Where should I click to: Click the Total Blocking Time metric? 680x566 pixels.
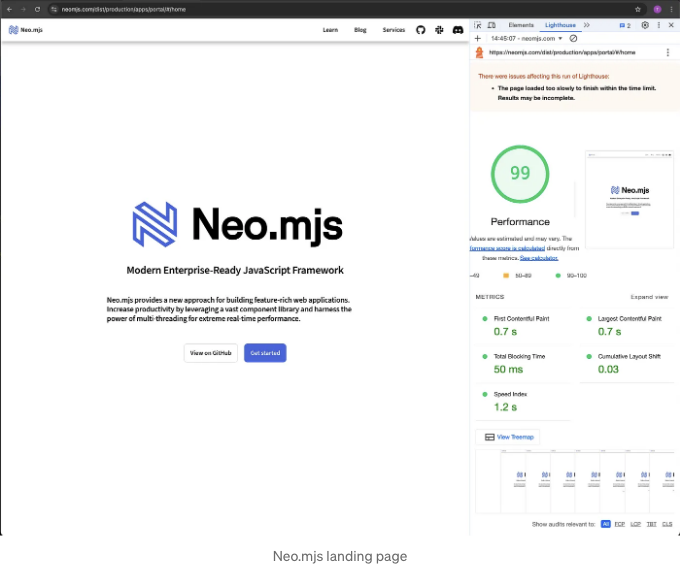click(523, 363)
